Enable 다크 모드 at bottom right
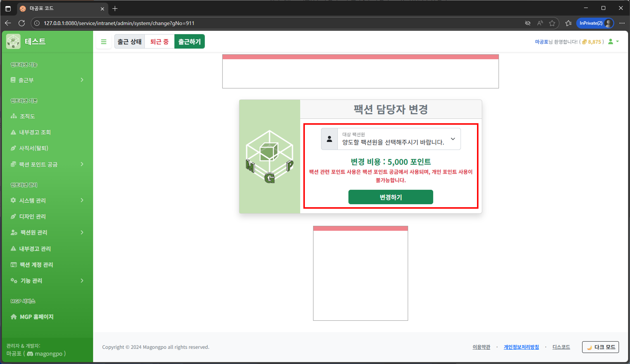Screen dimensions: 630x364 coord(601,347)
